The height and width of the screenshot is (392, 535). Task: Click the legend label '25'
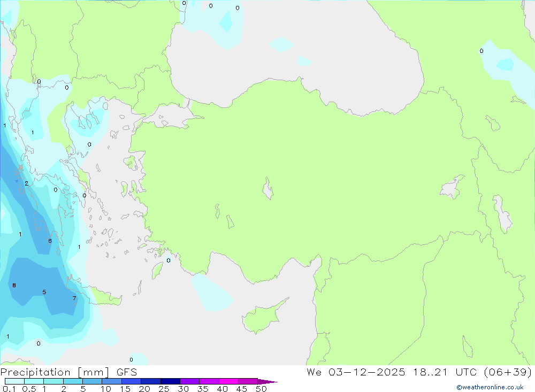164,389
